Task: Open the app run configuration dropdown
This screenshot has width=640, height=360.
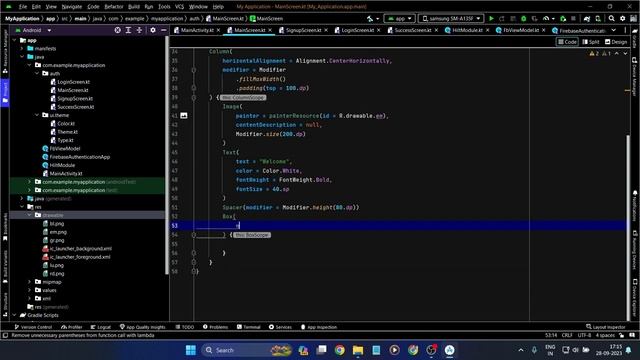Action: pyautogui.click(x=400, y=18)
